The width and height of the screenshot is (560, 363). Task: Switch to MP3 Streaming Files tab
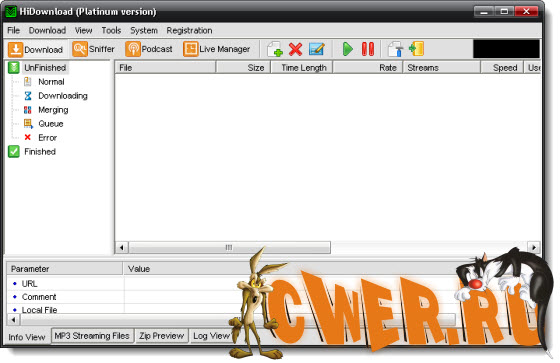92,336
